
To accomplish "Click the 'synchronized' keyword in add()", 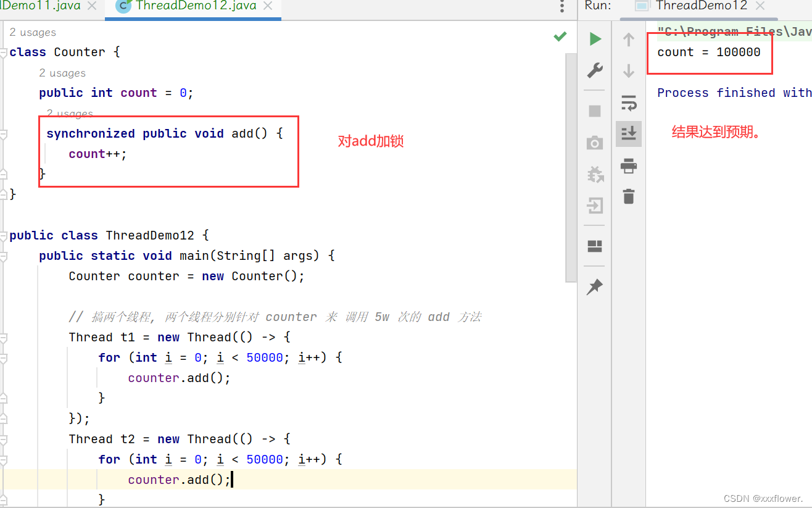I will 91,134.
